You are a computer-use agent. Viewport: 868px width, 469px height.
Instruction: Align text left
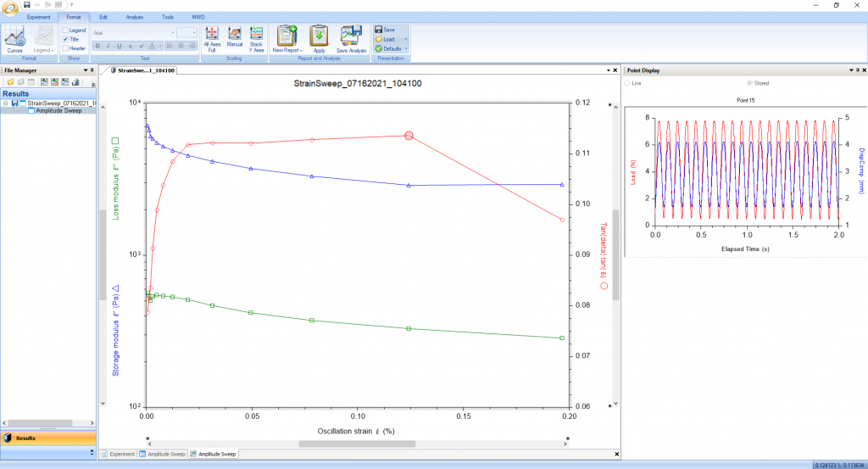point(170,46)
